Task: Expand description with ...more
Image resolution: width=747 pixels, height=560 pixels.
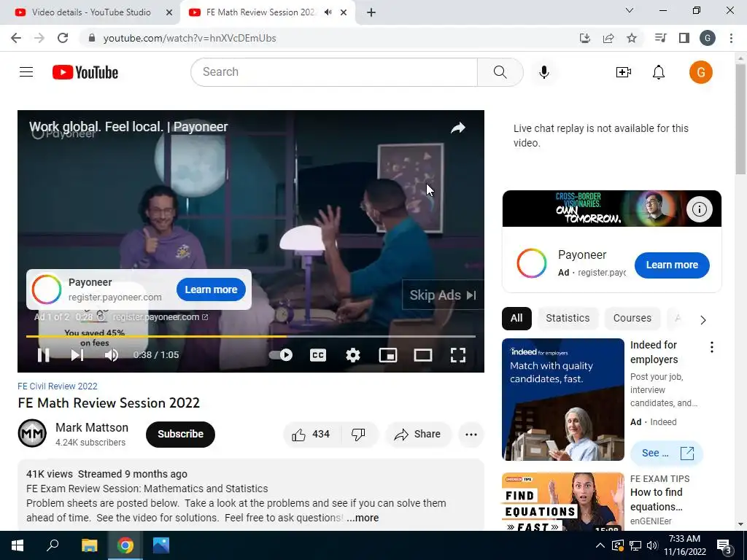Action: point(363,518)
